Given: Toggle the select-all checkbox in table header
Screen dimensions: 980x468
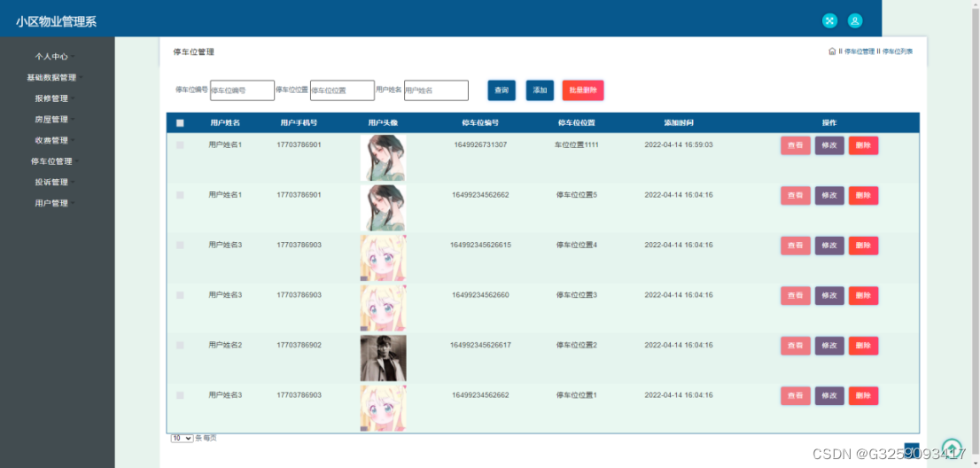Looking at the screenshot, I should 180,123.
